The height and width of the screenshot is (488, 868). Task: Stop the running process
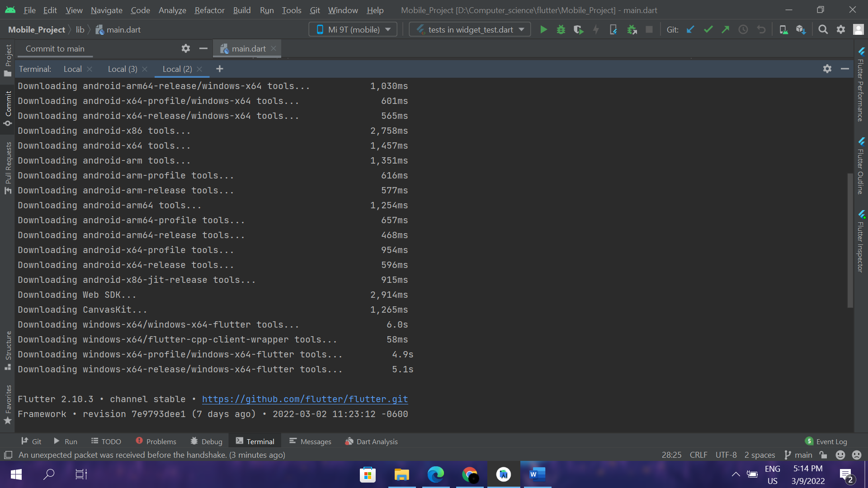pos(649,30)
